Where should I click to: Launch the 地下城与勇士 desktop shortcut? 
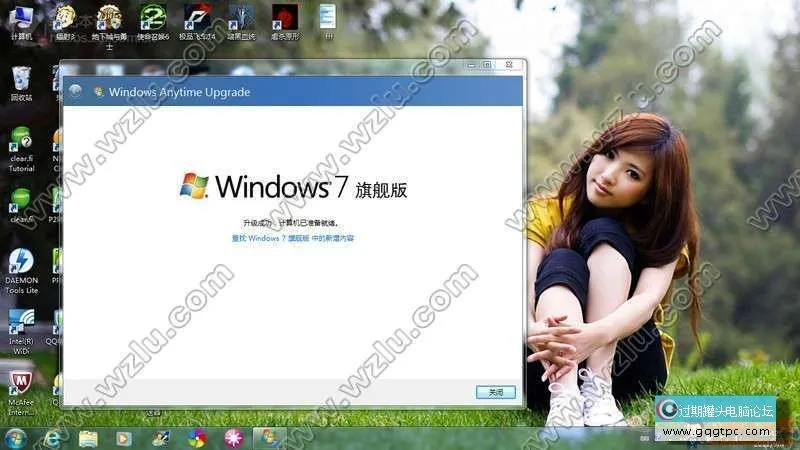tap(109, 27)
